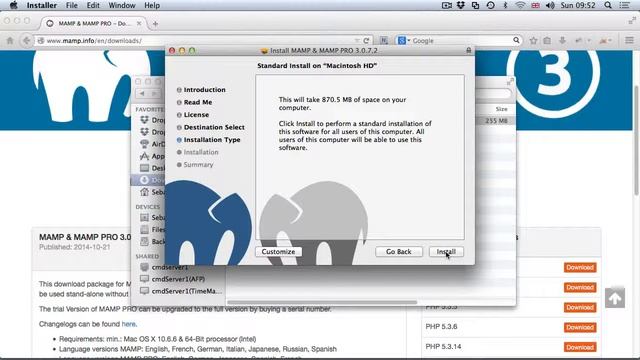Open Notification Center icon
The image size is (640, 360).
point(624,5)
